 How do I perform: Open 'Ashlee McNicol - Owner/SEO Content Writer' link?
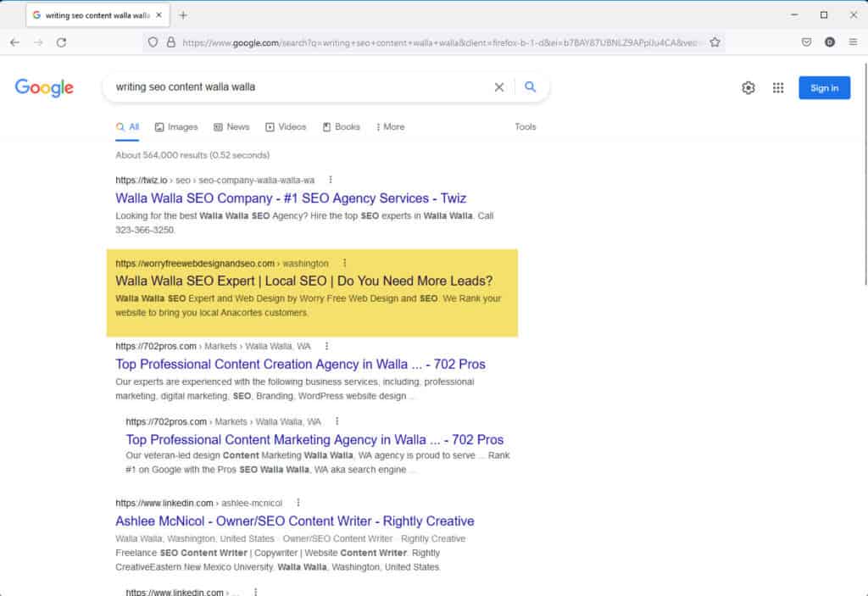point(294,521)
